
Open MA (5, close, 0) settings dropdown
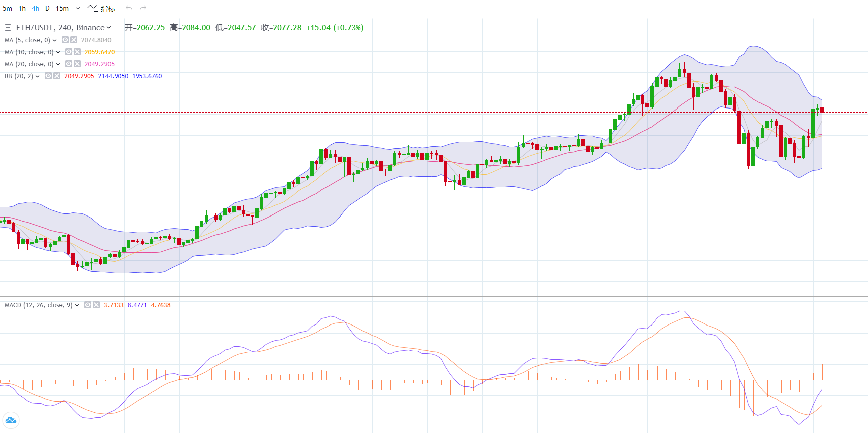pyautogui.click(x=55, y=40)
